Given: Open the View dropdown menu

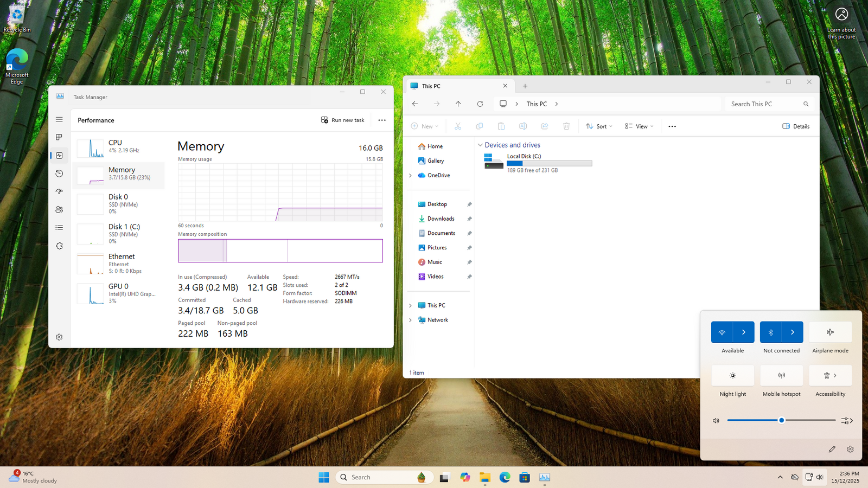Looking at the screenshot, I should [639, 126].
